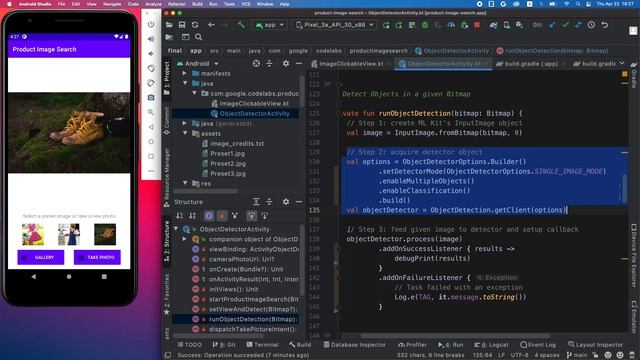The width and height of the screenshot is (640, 360).
Task: Open Git history clock icon
Action: tap(591, 25)
